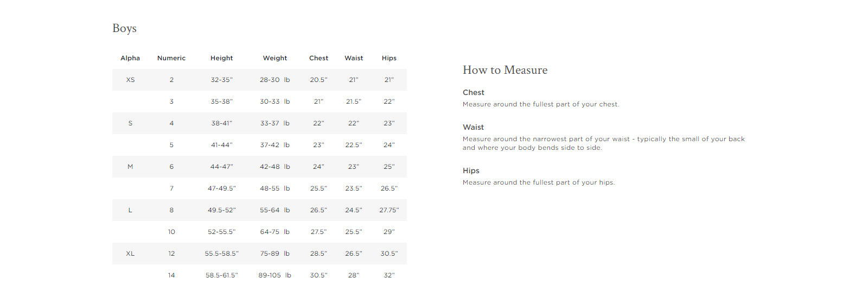Select the 27.75" hips value
Image resolution: width=868 pixels, height=297 pixels.
[389, 210]
